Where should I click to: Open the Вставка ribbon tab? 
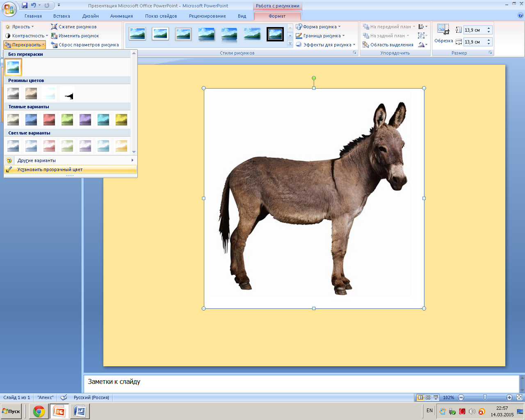pyautogui.click(x=62, y=16)
